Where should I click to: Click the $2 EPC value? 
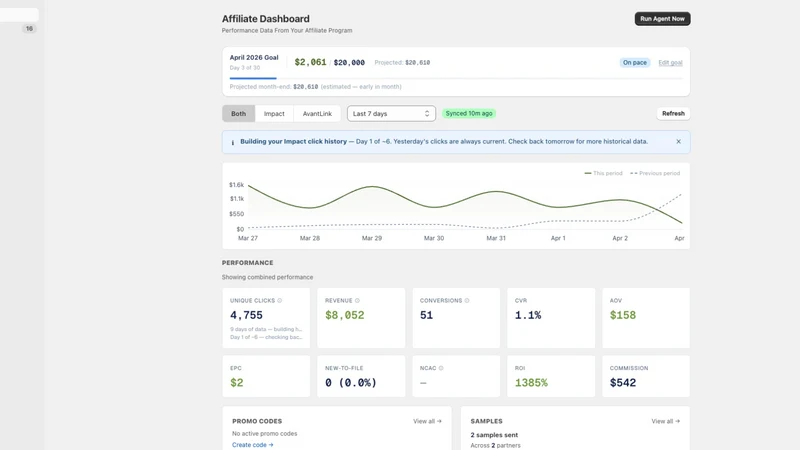click(237, 383)
